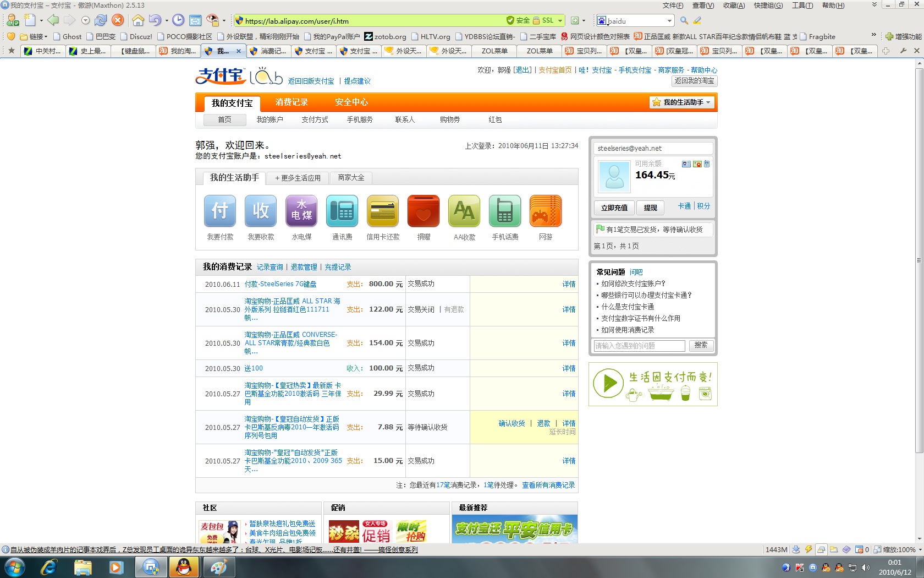The height and width of the screenshot is (578, 924).
Task: Switch to the 消费记录 tab
Action: point(291,102)
